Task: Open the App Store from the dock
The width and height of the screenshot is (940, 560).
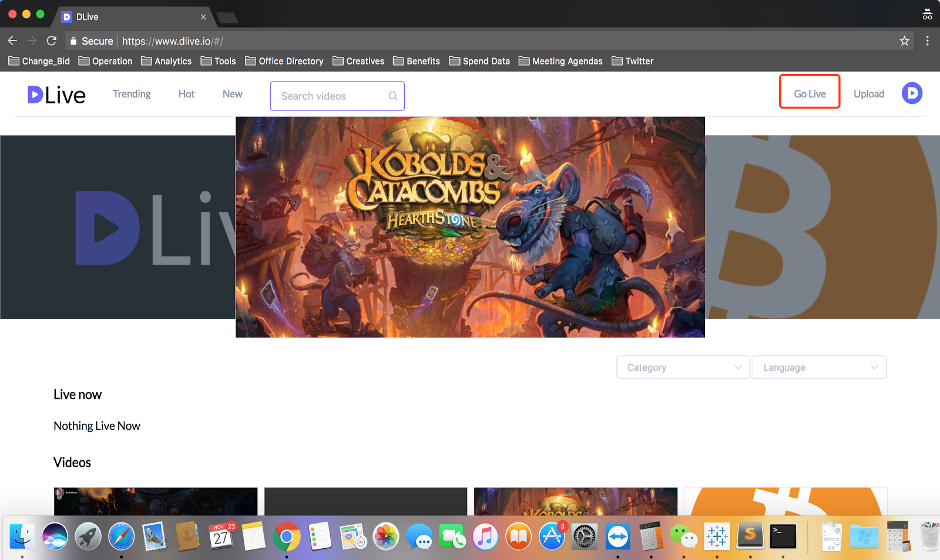Action: click(x=552, y=537)
